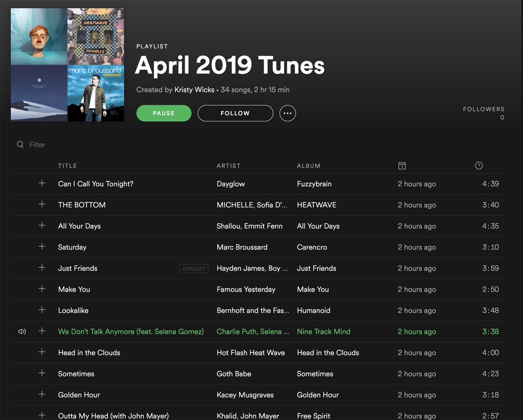The width and height of the screenshot is (523, 420).
Task: Sort tracks by clock duration icon
Action: [479, 166]
